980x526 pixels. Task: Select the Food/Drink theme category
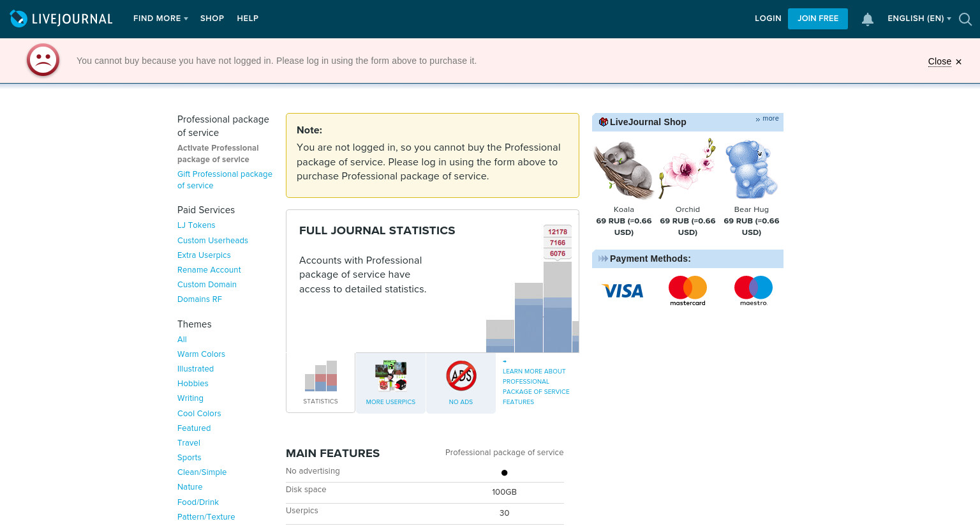click(198, 502)
